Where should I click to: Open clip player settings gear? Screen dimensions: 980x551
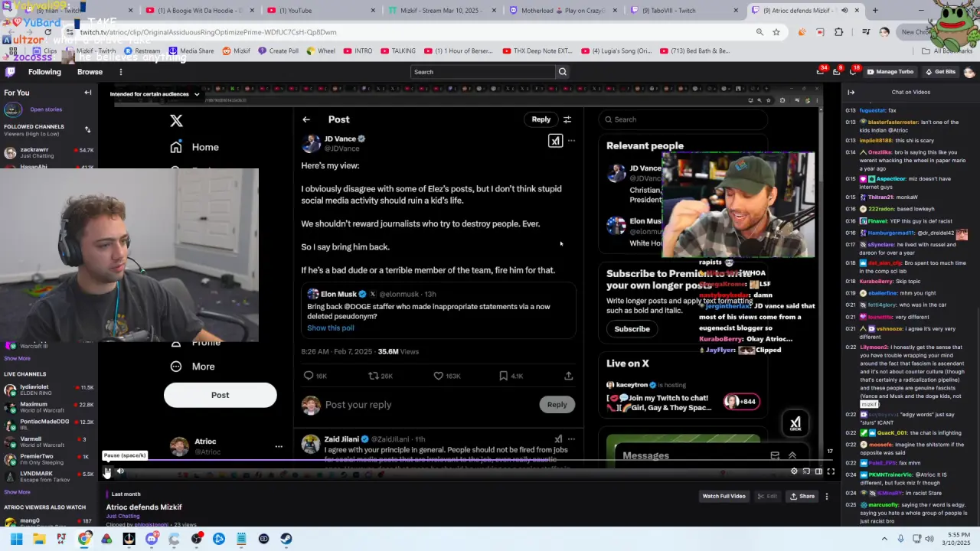pyautogui.click(x=794, y=471)
